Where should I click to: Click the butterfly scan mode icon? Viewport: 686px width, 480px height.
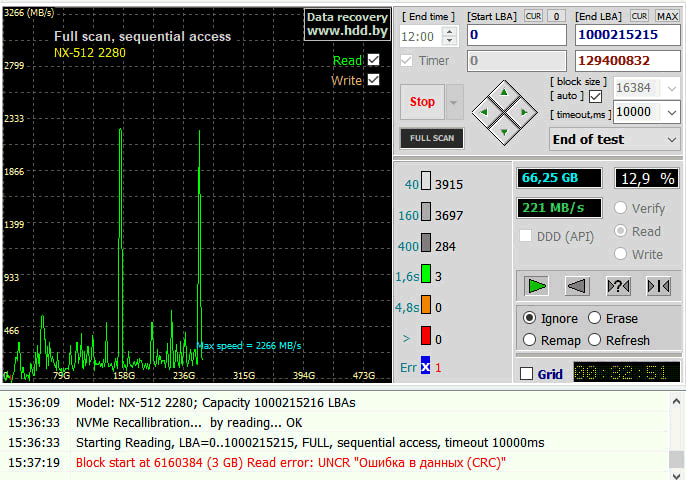click(658, 286)
